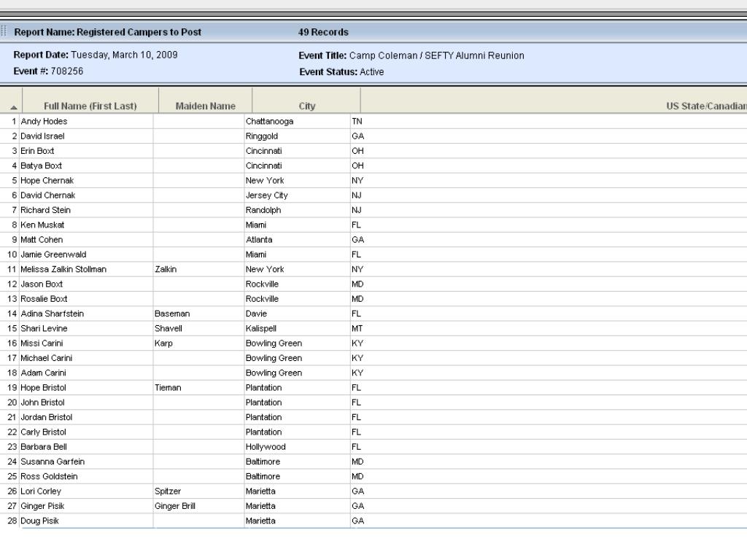Click the maiden name Zalkin
This screenshot has width=747, height=560.
pyautogui.click(x=166, y=269)
